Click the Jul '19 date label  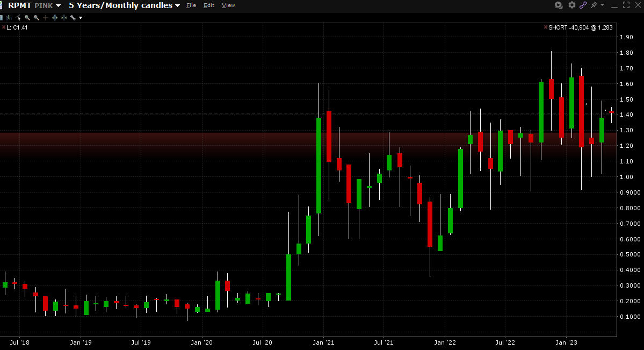(x=141, y=342)
